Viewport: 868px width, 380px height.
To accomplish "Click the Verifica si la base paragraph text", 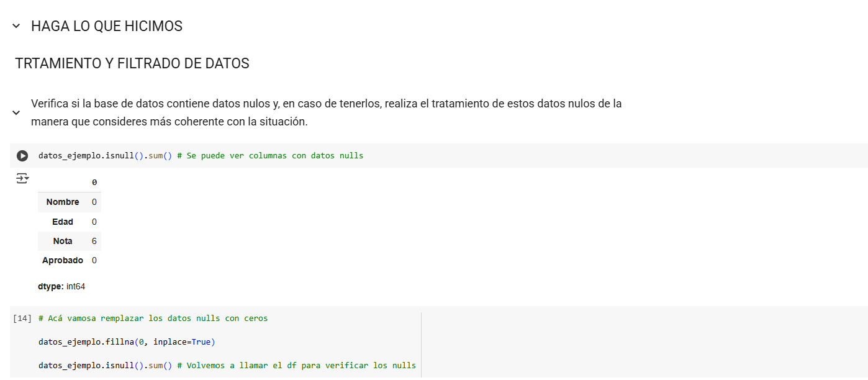I will (327, 112).
